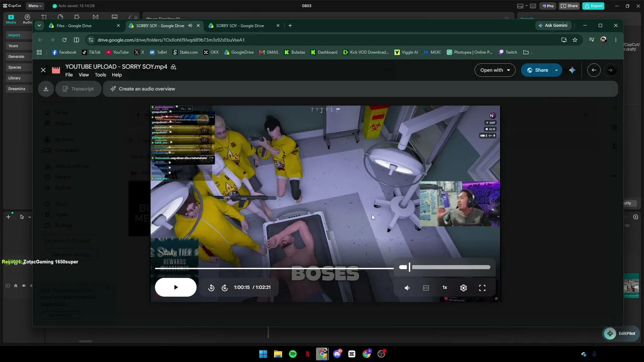Viewport: 644px width, 362px height.
Task: Open the Help menu in Drive preview
Action: [x=117, y=75]
